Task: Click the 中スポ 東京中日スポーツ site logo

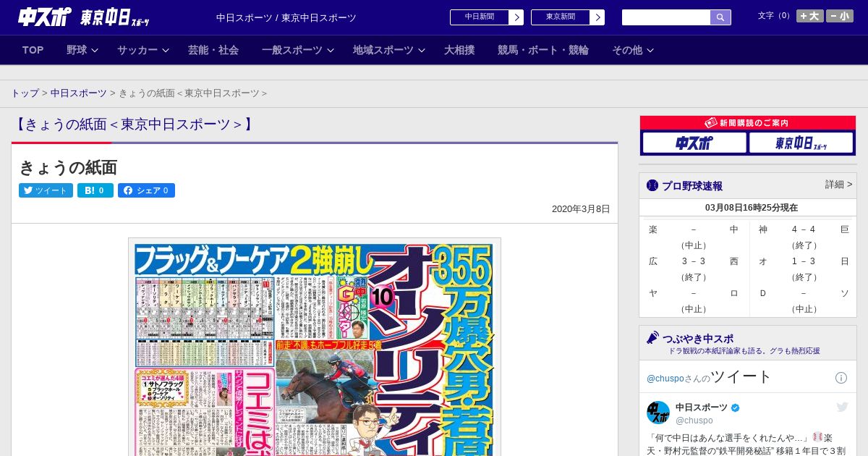Action: coord(84,17)
